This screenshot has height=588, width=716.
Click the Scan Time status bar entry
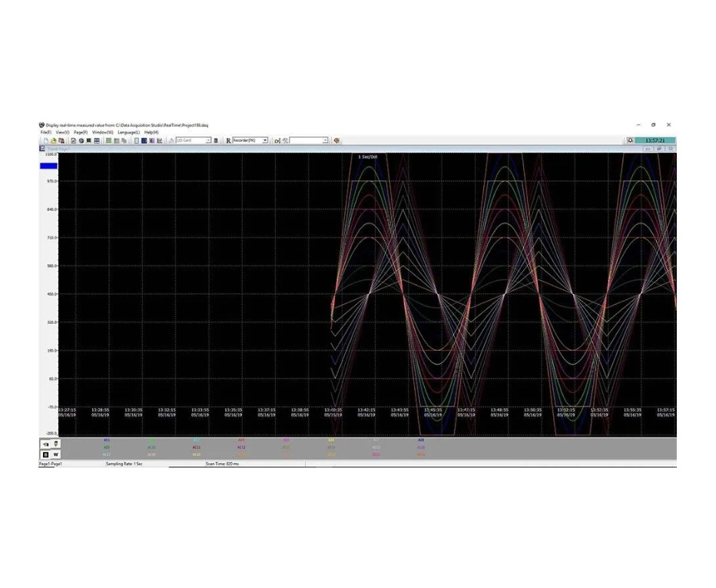pyautogui.click(x=222, y=464)
